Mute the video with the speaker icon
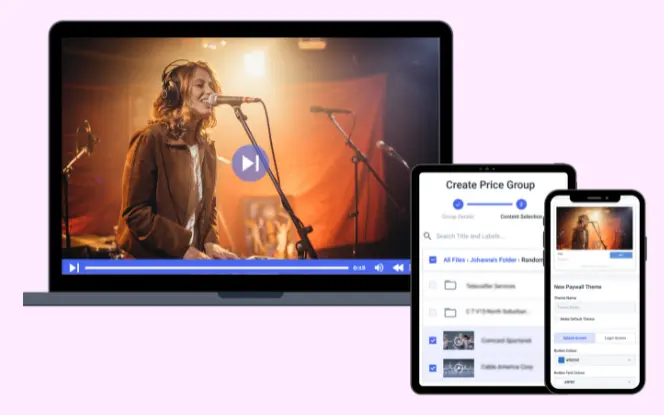This screenshot has height=415, width=664. [x=379, y=268]
